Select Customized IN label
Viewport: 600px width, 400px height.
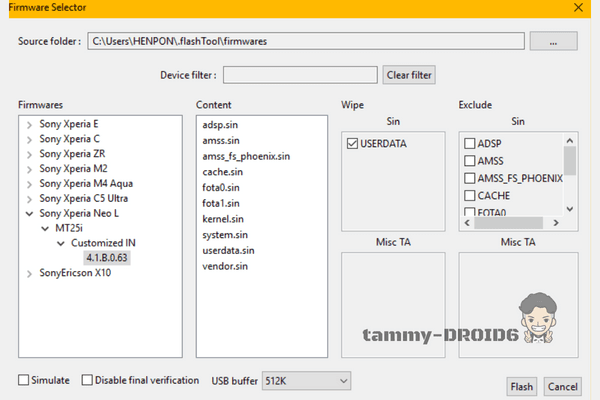click(x=103, y=243)
